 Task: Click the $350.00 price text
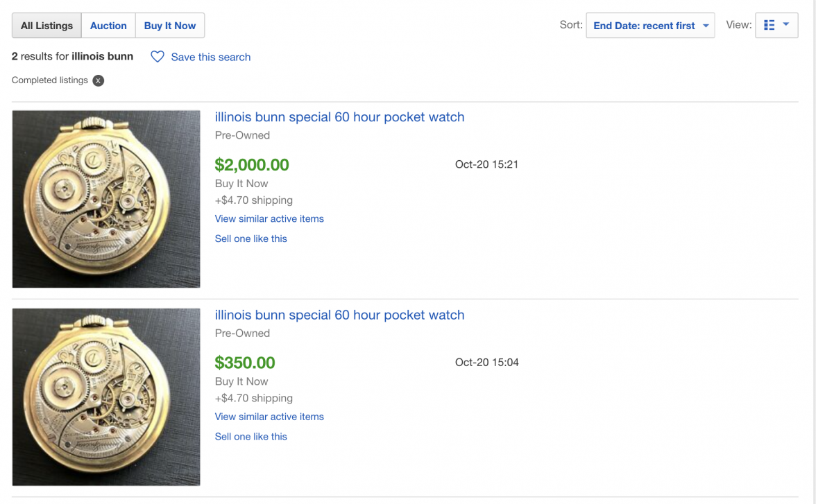[x=245, y=363]
